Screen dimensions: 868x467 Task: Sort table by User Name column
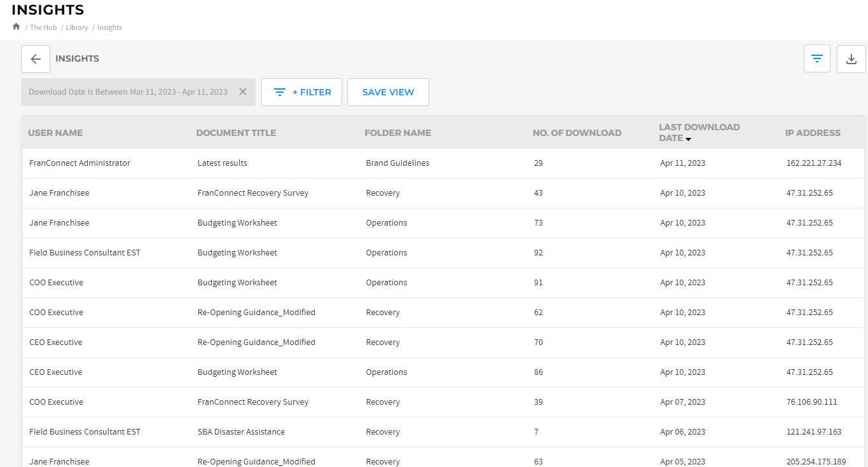pyautogui.click(x=55, y=133)
